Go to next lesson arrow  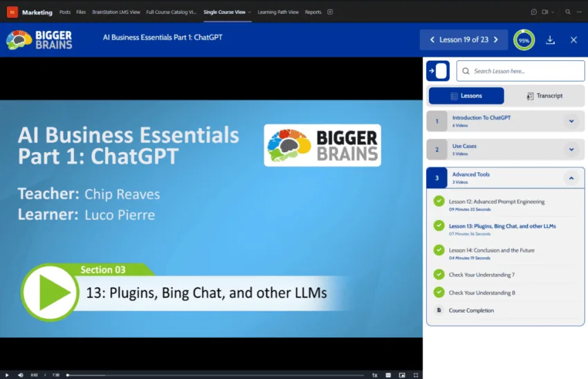(x=496, y=39)
